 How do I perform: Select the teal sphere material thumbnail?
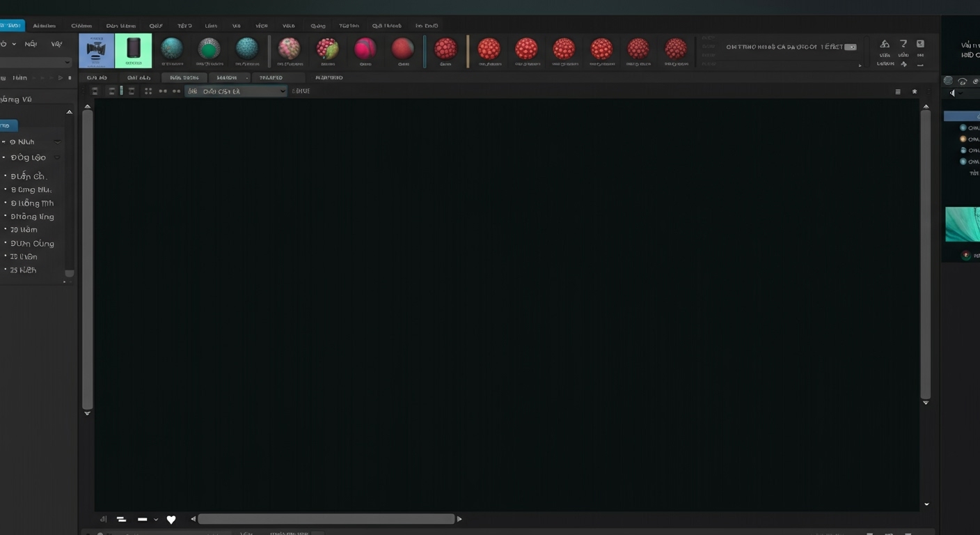(x=172, y=50)
